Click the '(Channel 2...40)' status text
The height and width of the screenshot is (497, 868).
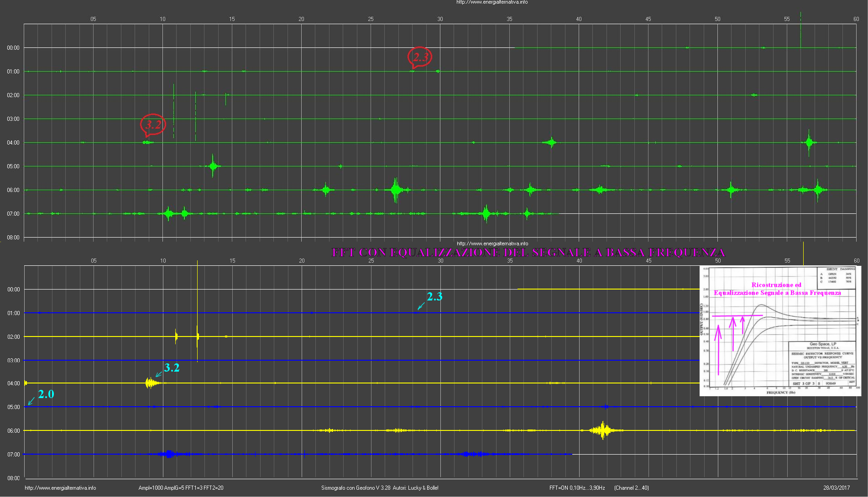tap(632, 488)
